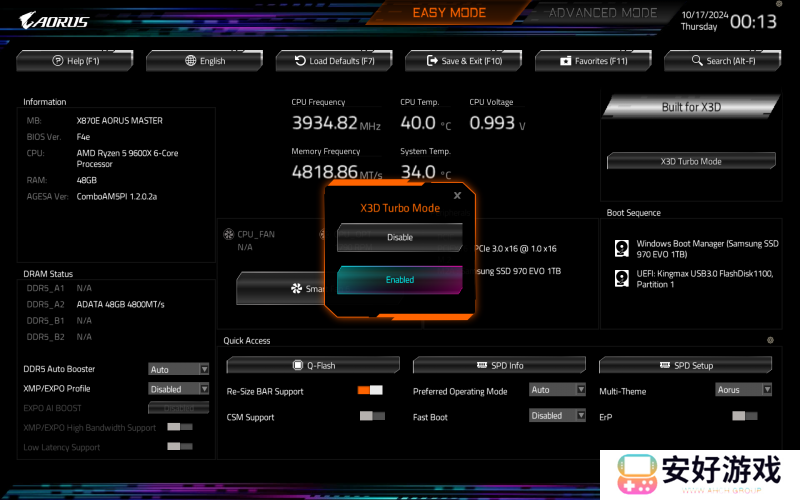Close the X3D Turbo Mode popup
Screen dimensions: 800x500
[x=457, y=196]
